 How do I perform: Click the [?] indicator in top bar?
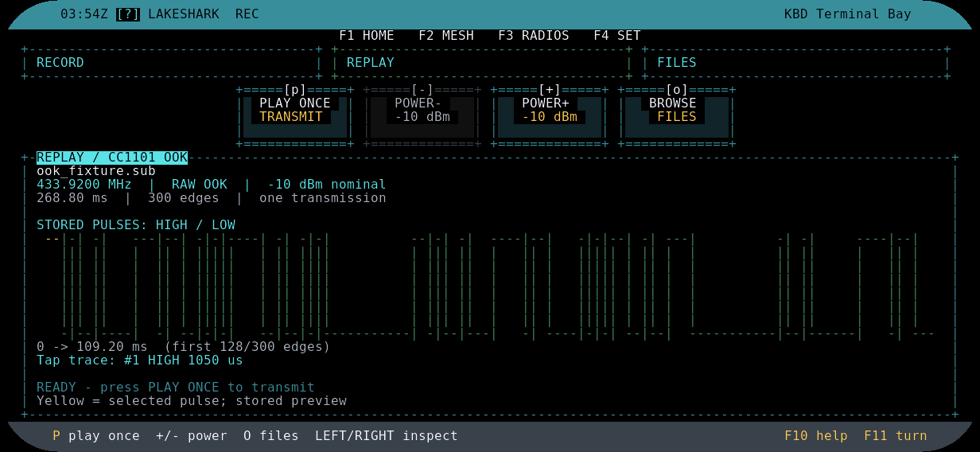click(x=128, y=14)
